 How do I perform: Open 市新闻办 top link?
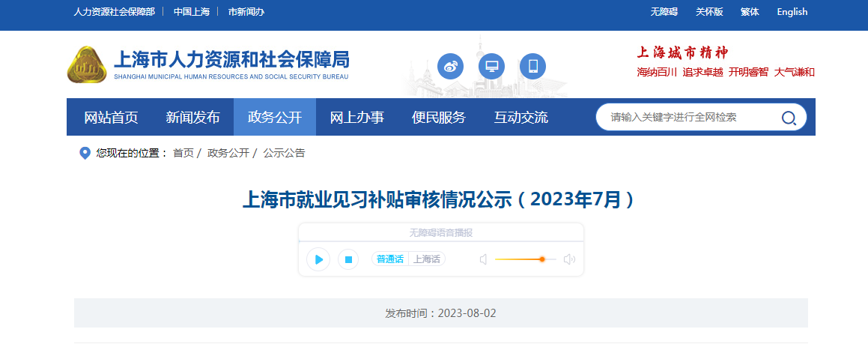coord(246,12)
